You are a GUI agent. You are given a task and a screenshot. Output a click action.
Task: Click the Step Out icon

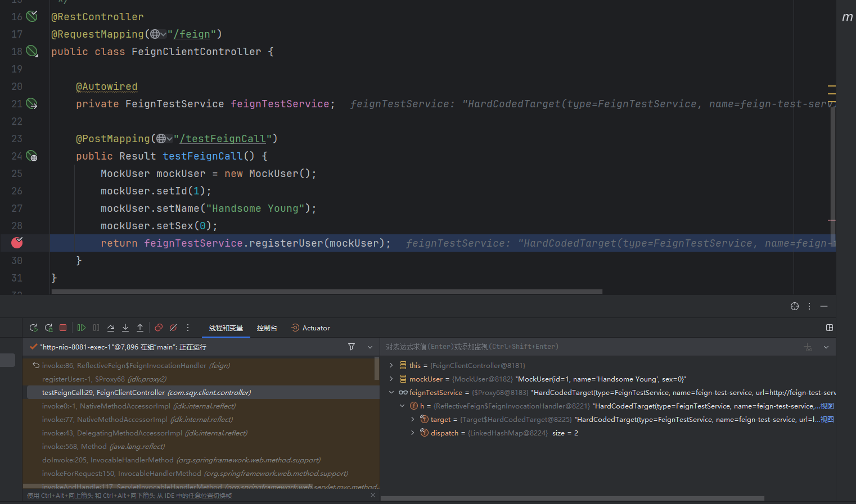pos(140,328)
